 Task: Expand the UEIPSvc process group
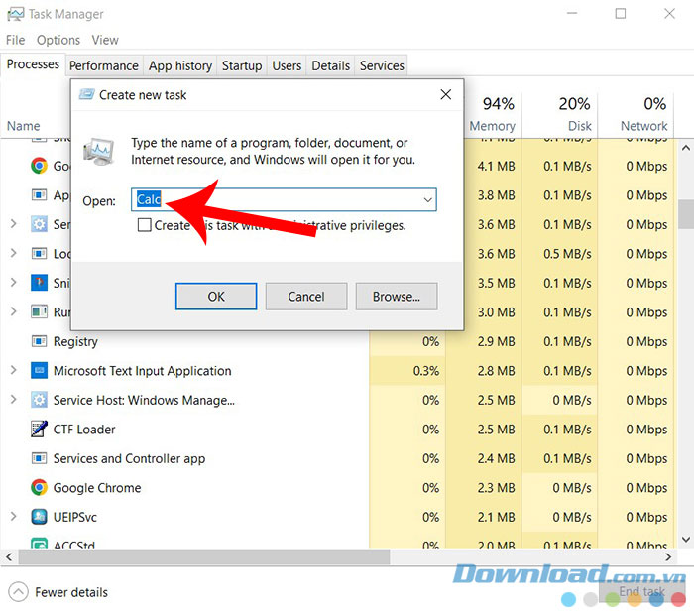click(x=13, y=517)
